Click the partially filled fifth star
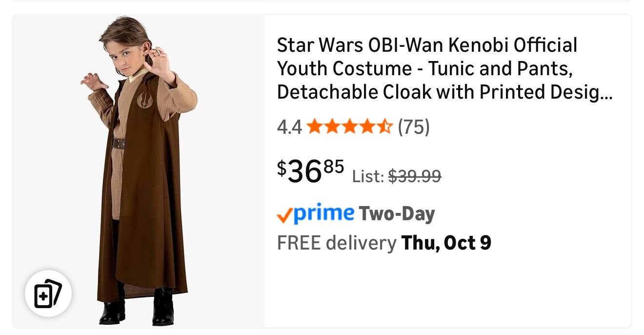 click(385, 128)
